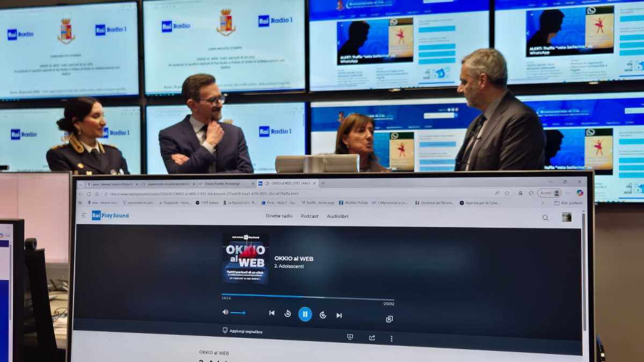The image size is (644, 362).
Task: Open the RaiPlay Sound hamburger menu
Action: 84,215
